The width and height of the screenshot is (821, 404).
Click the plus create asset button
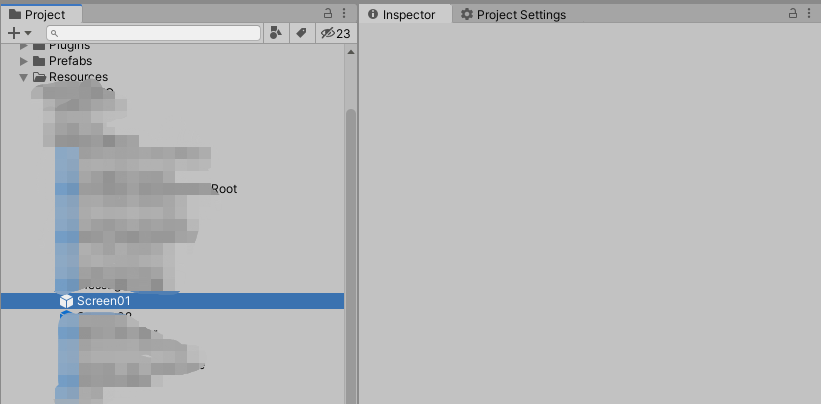[x=14, y=33]
